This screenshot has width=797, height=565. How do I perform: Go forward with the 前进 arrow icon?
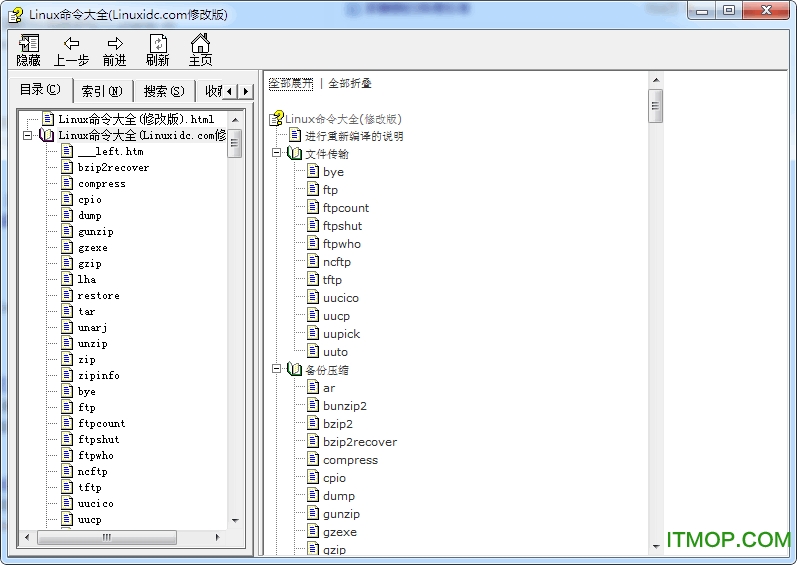tap(115, 44)
